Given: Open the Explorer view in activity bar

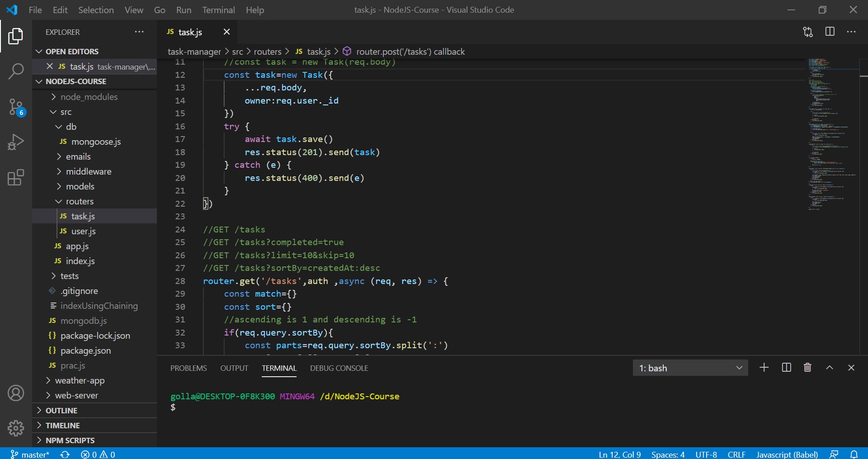Looking at the screenshot, I should [x=16, y=36].
